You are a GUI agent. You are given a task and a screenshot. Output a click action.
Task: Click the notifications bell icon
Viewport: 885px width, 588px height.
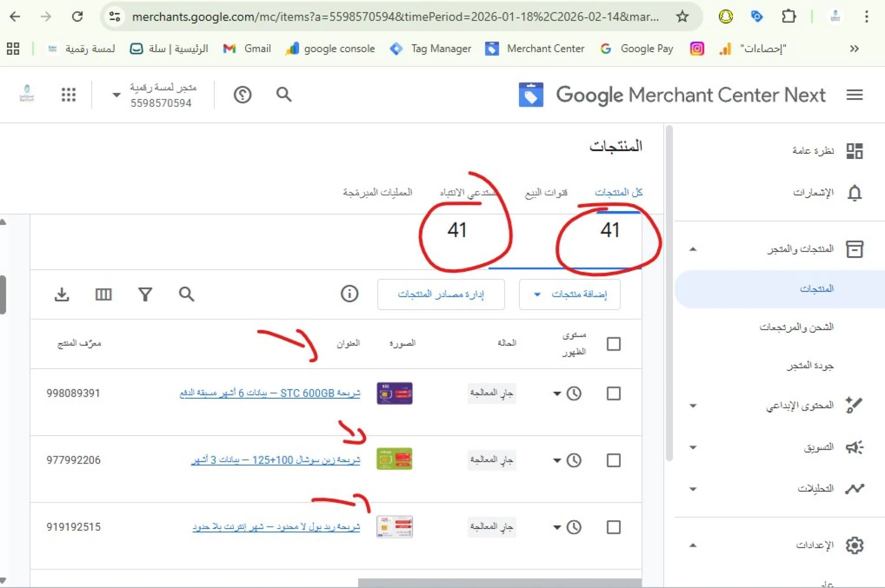[854, 193]
